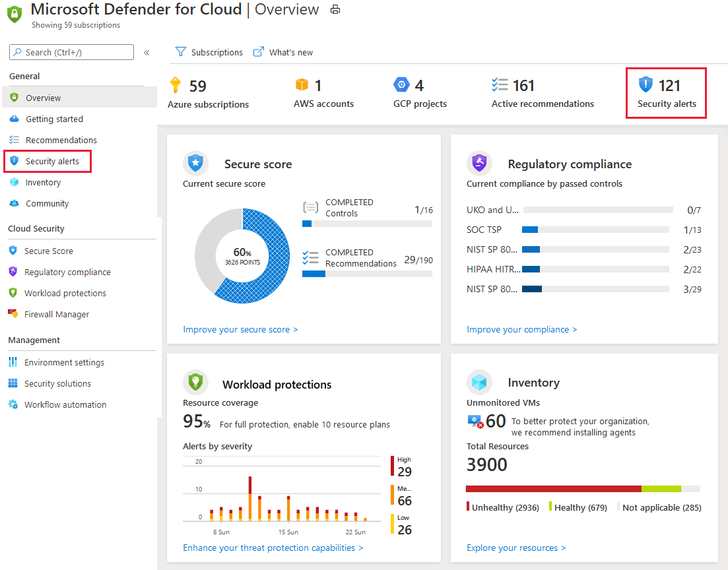The height and width of the screenshot is (570, 728).
Task: Open Explore your resources in Inventory tile
Action: (x=516, y=548)
